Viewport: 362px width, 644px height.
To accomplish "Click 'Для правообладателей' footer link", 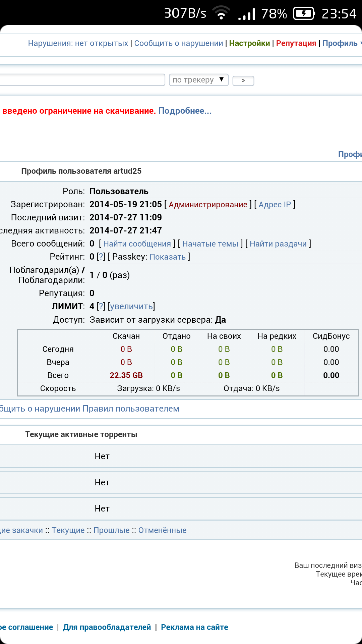I will click(x=107, y=627).
